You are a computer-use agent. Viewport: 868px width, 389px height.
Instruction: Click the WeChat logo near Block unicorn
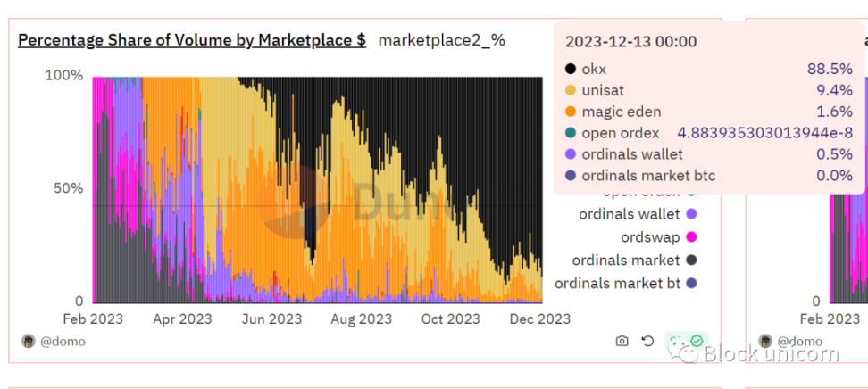coord(684,352)
